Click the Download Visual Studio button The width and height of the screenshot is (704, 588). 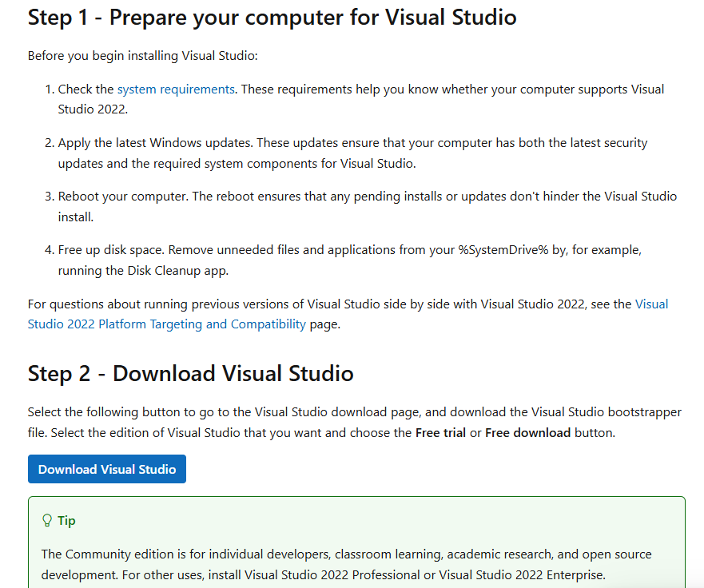[x=107, y=469]
